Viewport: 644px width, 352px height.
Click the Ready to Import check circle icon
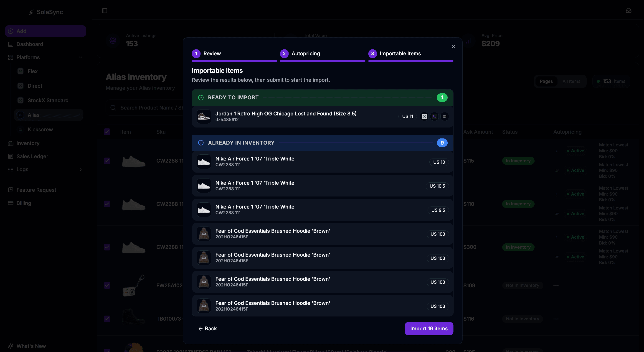(201, 98)
